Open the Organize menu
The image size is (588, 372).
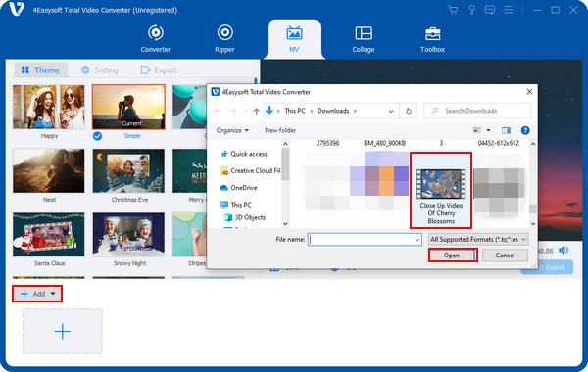(232, 130)
